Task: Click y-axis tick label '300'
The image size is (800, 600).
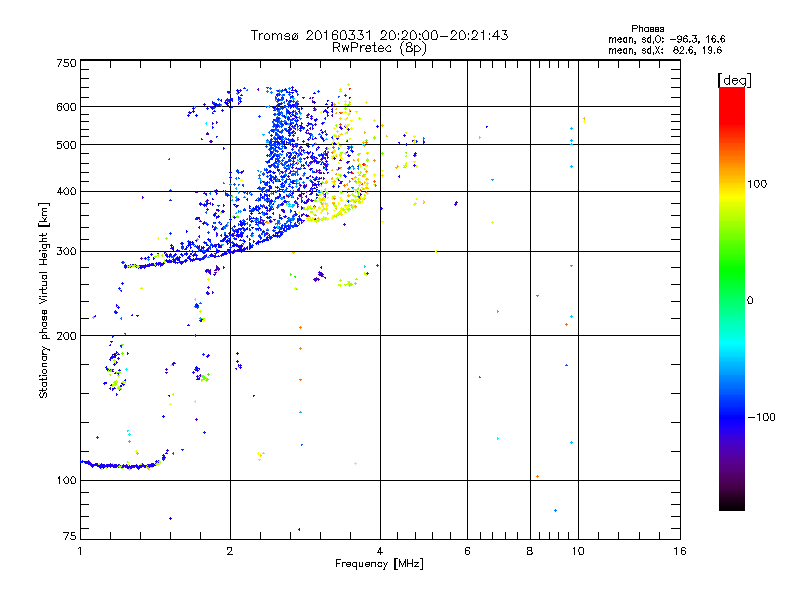Action: (66, 252)
